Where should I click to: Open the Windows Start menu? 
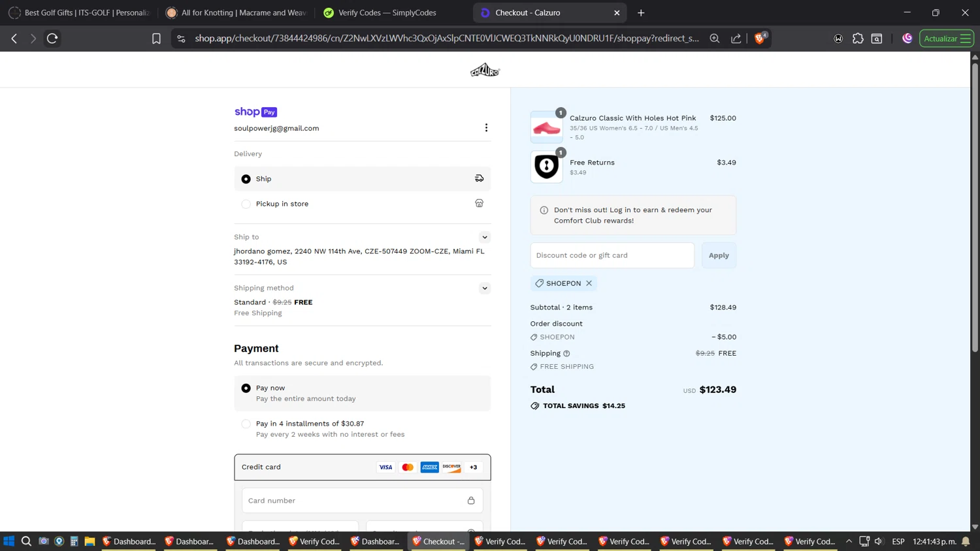pyautogui.click(x=9, y=541)
